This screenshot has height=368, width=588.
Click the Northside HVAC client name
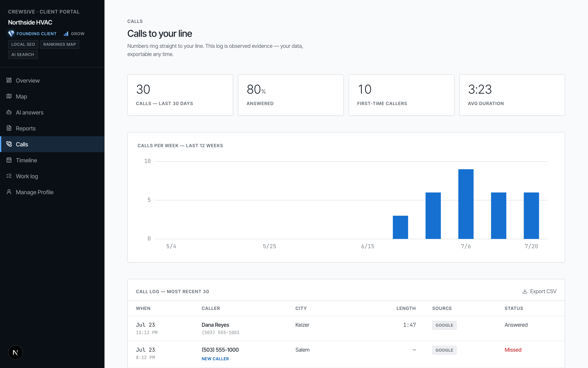(30, 22)
